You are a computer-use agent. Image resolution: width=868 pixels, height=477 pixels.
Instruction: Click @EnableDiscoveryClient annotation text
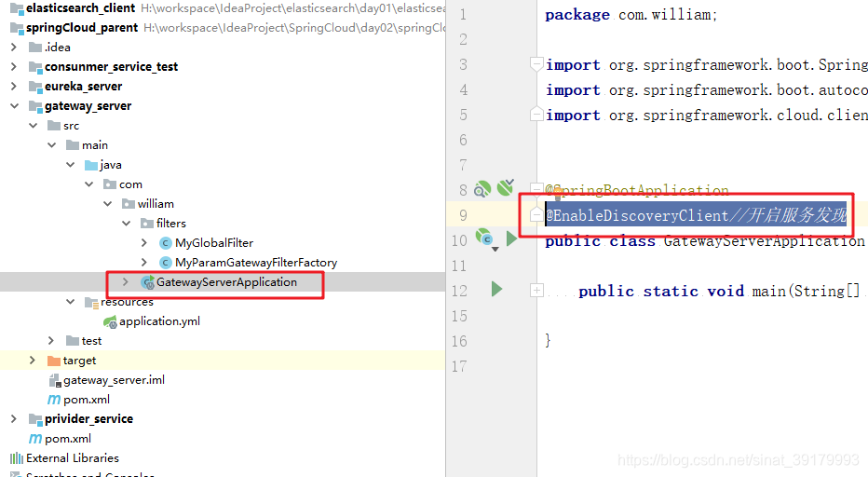tap(637, 215)
